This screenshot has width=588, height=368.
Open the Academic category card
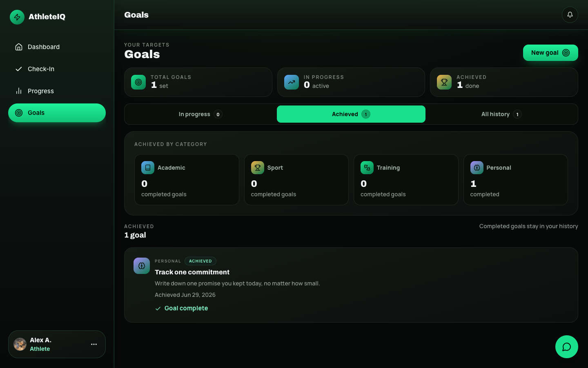click(187, 180)
